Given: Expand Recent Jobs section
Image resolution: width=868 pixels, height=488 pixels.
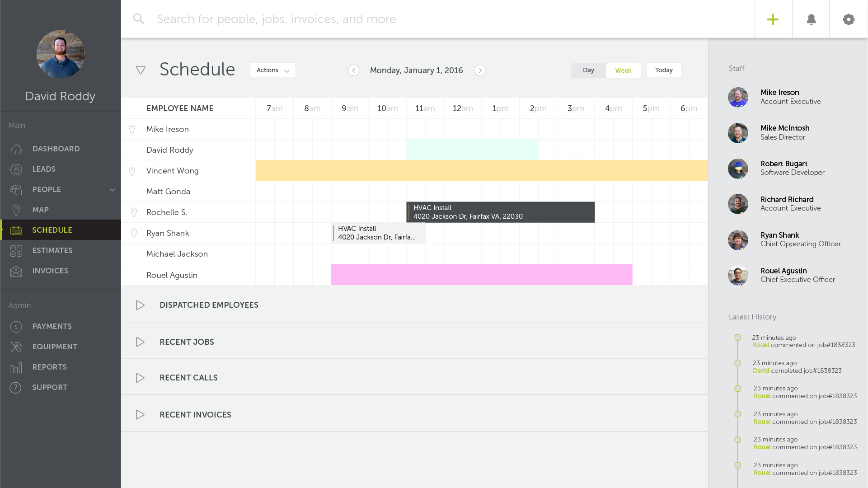Looking at the screenshot, I should click(x=140, y=343).
